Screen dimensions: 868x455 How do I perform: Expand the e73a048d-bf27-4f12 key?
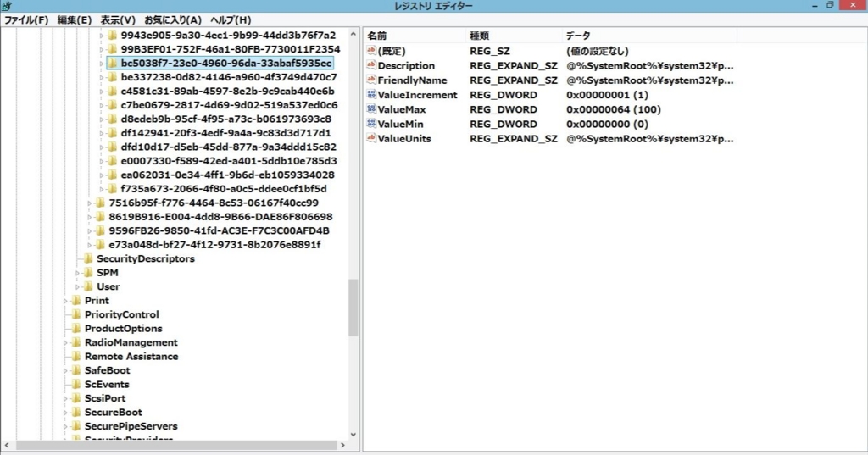(90, 245)
